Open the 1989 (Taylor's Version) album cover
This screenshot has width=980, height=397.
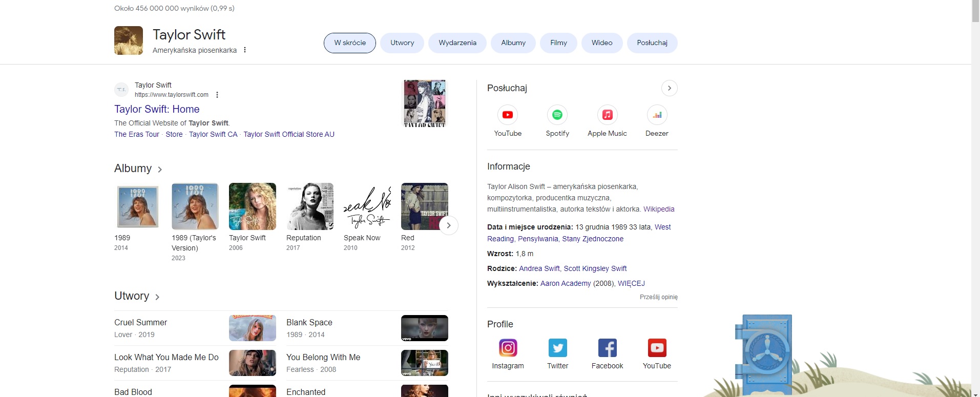195,206
